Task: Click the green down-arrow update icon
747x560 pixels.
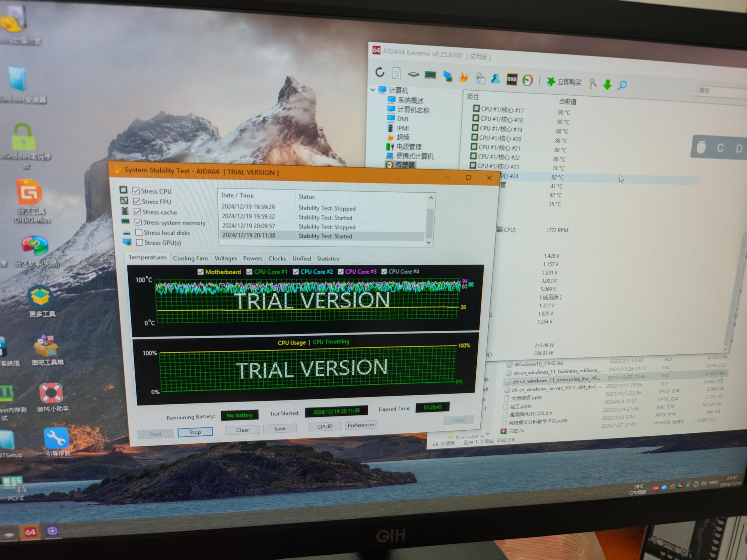Action: click(x=608, y=85)
